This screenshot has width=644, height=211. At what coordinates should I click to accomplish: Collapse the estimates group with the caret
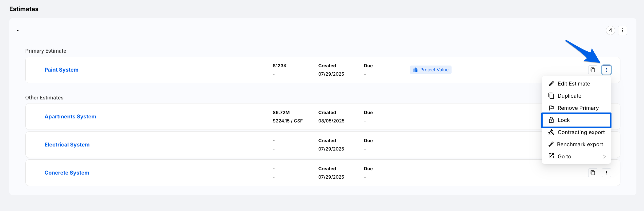pos(17,31)
